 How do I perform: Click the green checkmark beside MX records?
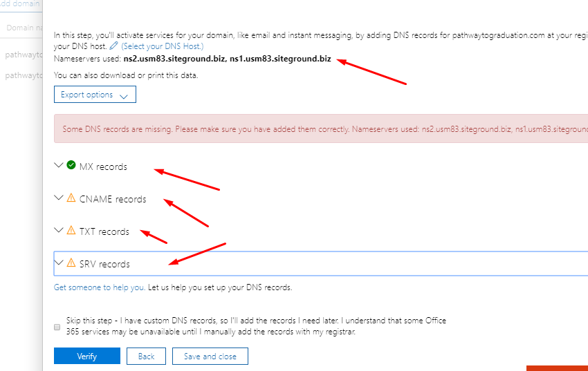click(71, 165)
